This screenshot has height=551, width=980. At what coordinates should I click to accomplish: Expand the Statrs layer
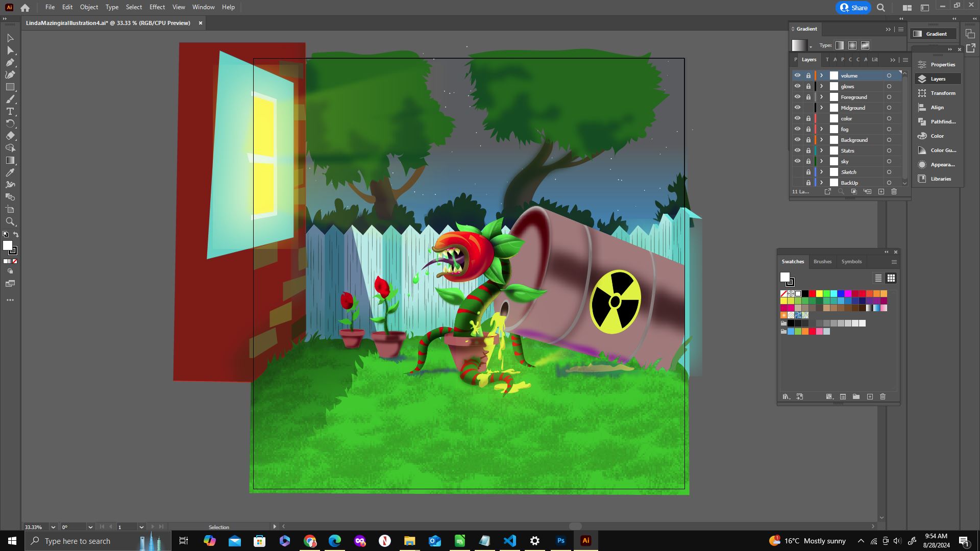821,151
